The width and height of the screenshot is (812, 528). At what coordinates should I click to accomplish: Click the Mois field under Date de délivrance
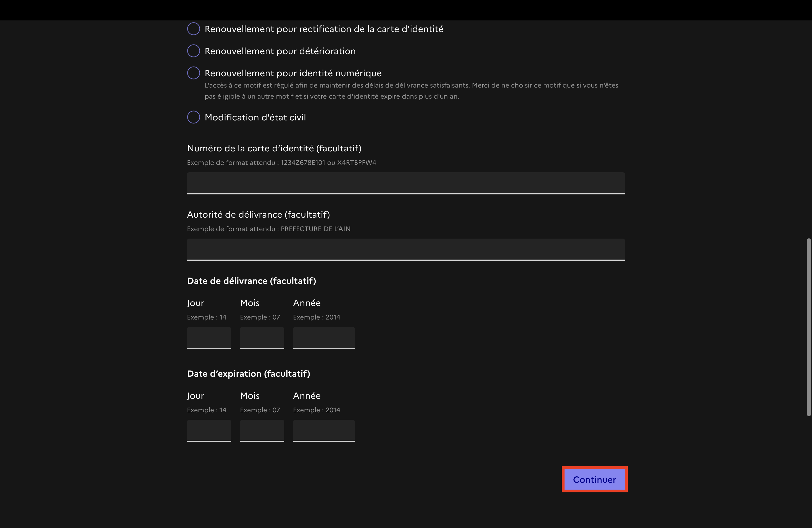click(x=262, y=338)
